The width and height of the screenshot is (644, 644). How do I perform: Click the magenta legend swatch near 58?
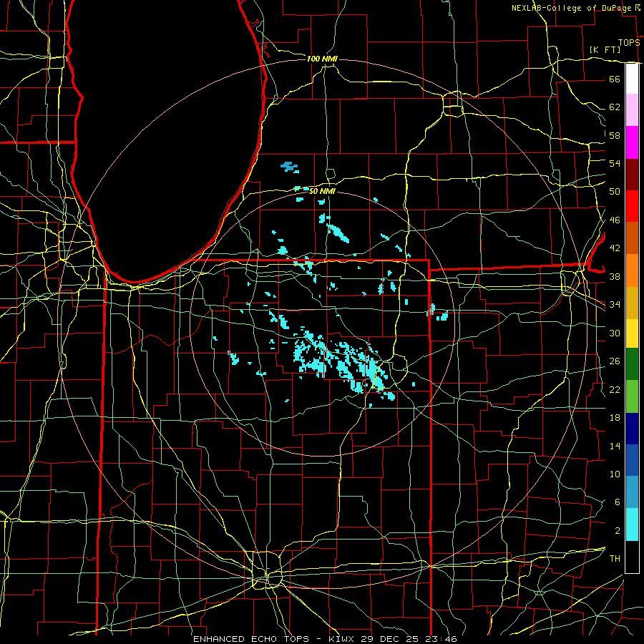click(632, 142)
